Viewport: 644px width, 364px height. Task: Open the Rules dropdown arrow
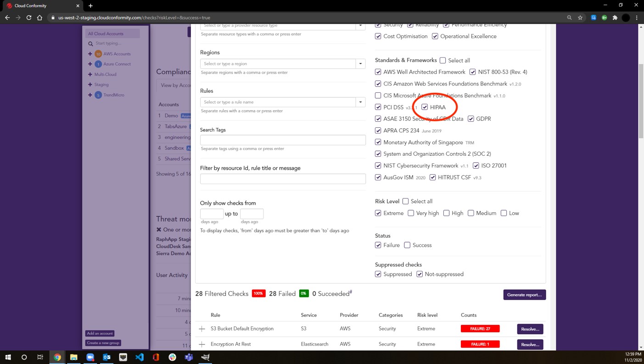coord(361,102)
